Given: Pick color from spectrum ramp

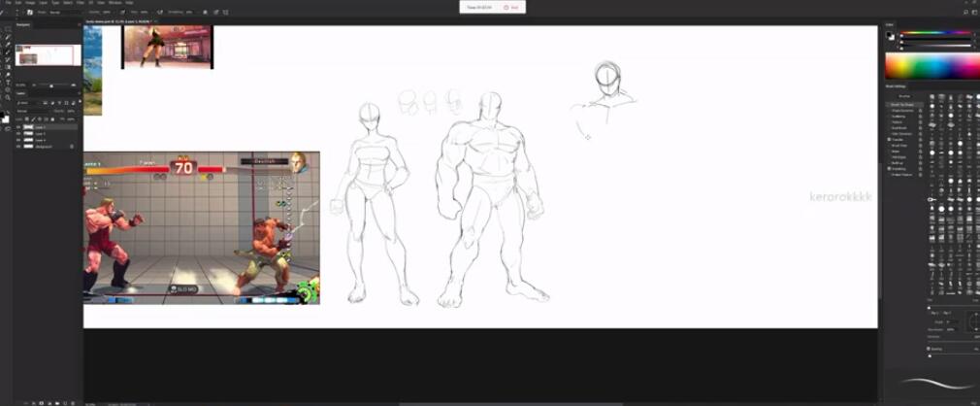Looking at the screenshot, I should [x=932, y=66].
